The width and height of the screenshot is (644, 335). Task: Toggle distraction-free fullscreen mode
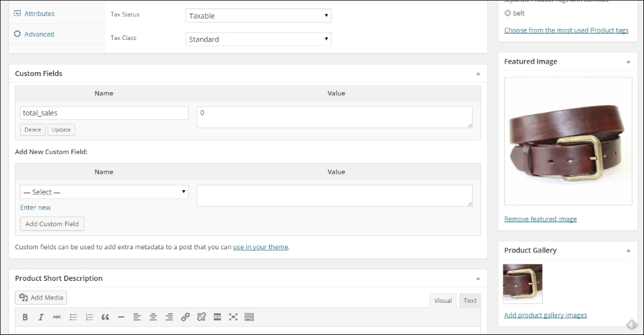coord(233,317)
